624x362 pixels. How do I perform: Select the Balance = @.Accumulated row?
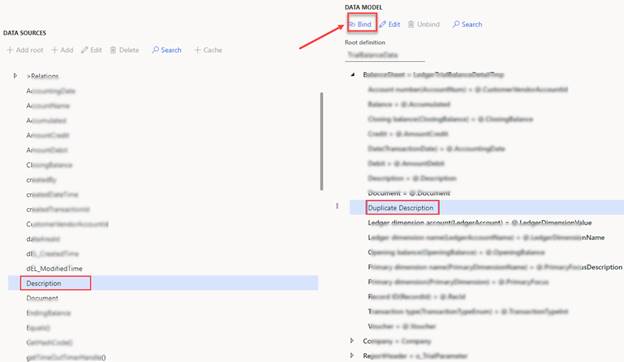(x=409, y=104)
